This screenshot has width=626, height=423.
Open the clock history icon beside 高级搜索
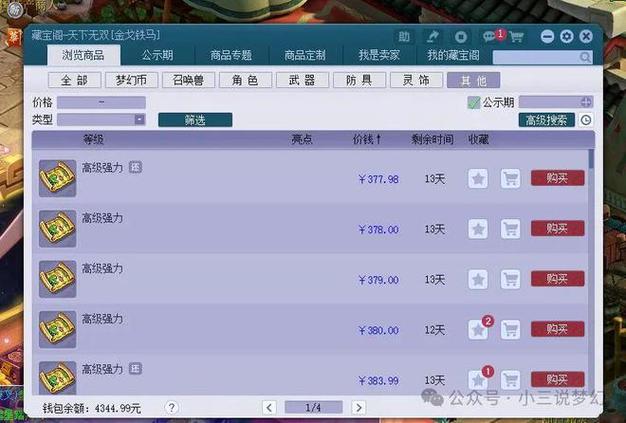click(x=586, y=120)
